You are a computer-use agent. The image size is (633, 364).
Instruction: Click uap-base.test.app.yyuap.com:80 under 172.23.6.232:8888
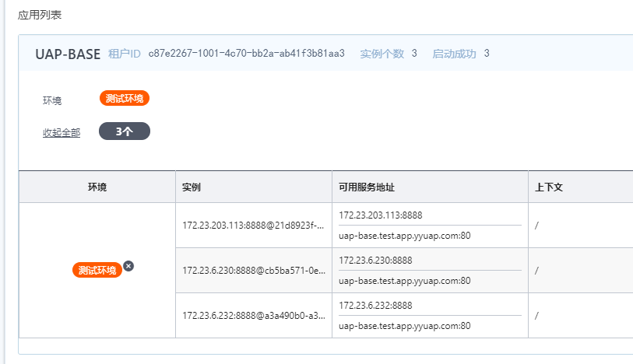[405, 326]
